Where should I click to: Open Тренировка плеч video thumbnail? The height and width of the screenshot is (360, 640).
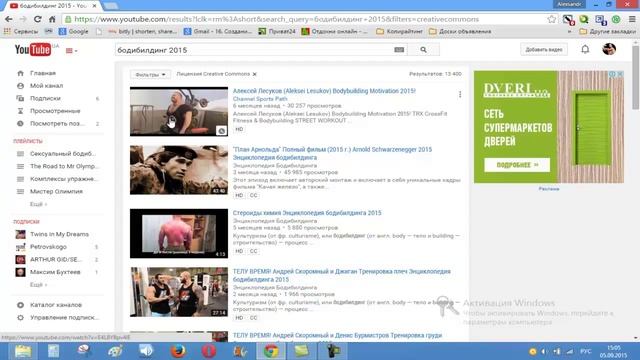(179, 292)
